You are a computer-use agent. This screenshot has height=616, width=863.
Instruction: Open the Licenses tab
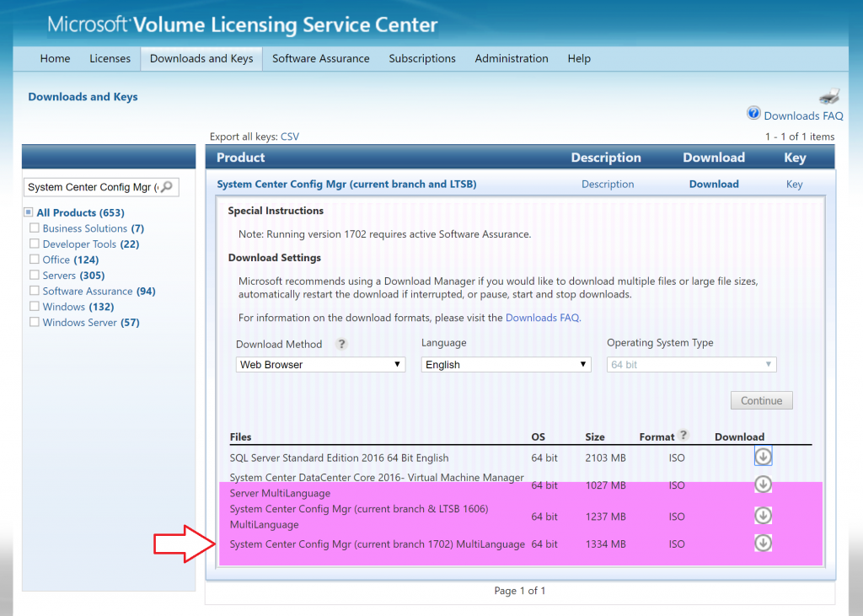click(110, 58)
